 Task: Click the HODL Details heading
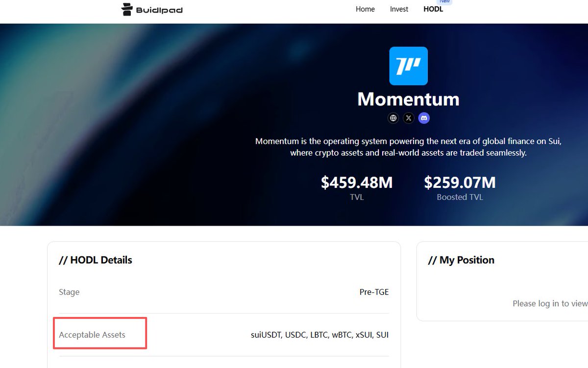click(x=96, y=260)
